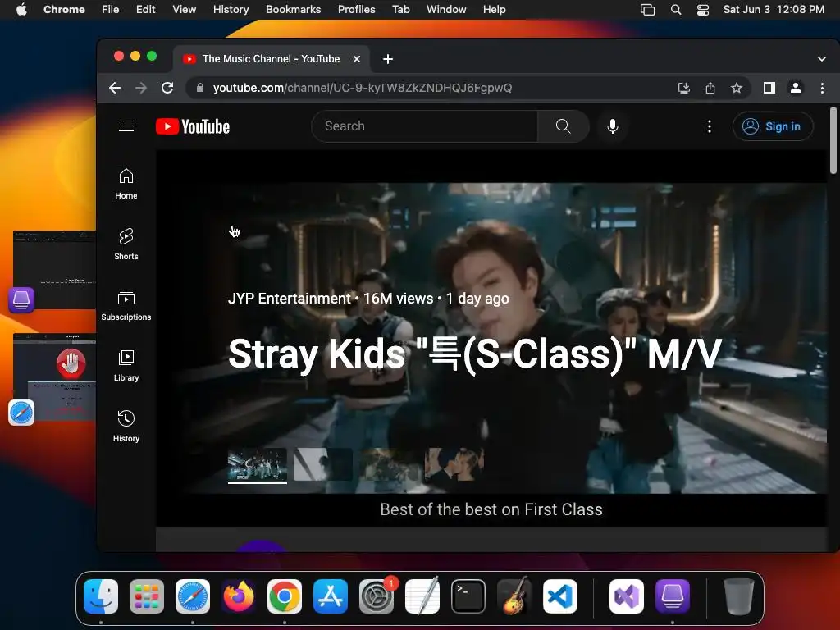Click the search magnifier button
Viewport: 840px width, 630px height.
563,126
